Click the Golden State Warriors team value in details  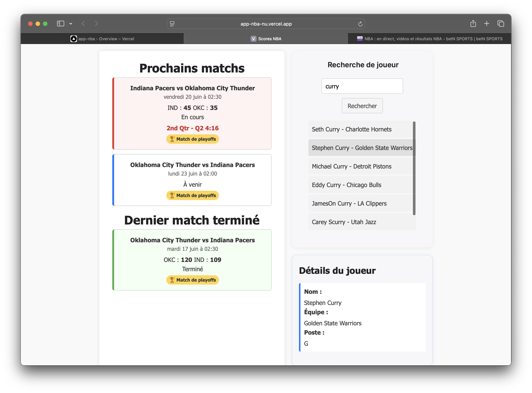point(332,323)
